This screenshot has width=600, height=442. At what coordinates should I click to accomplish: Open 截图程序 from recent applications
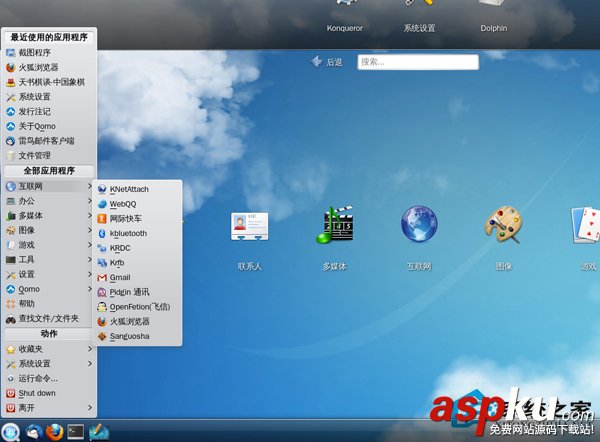[49, 52]
